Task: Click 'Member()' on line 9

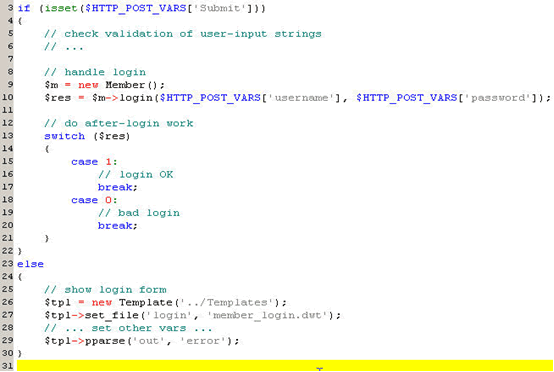Action: point(132,85)
